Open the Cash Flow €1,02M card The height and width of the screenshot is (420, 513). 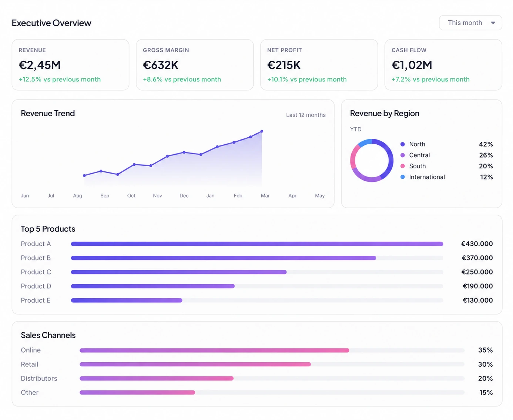pyautogui.click(x=443, y=65)
